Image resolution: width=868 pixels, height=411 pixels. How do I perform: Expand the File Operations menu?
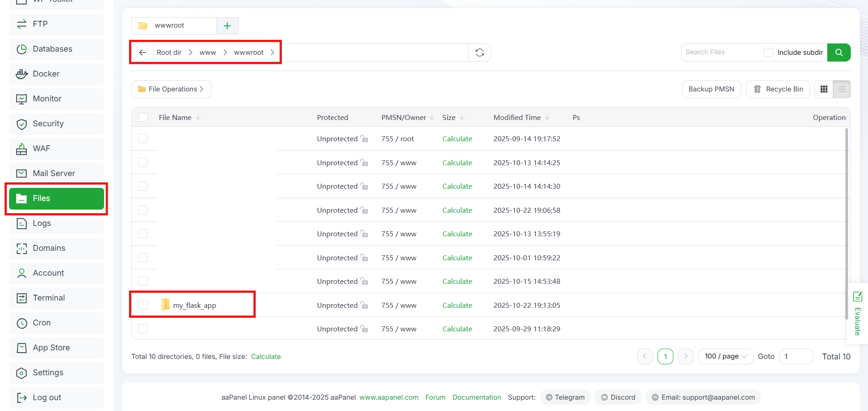tap(172, 89)
